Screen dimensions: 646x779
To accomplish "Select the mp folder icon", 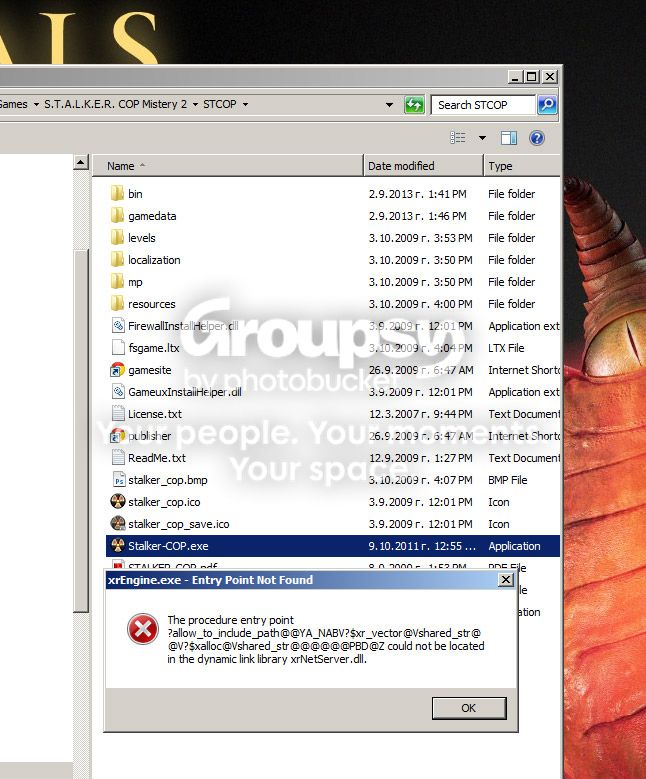I will [117, 281].
